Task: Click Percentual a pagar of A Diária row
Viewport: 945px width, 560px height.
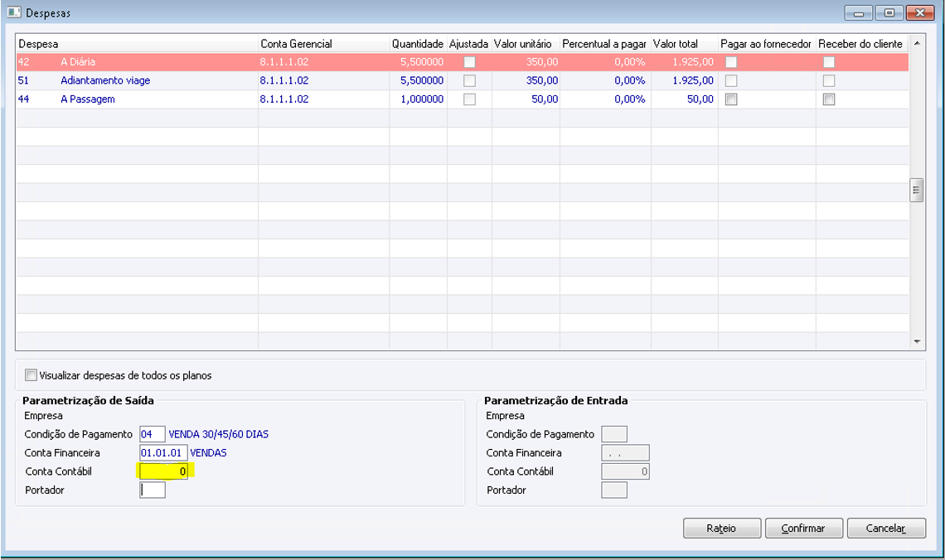Action: 605,62
